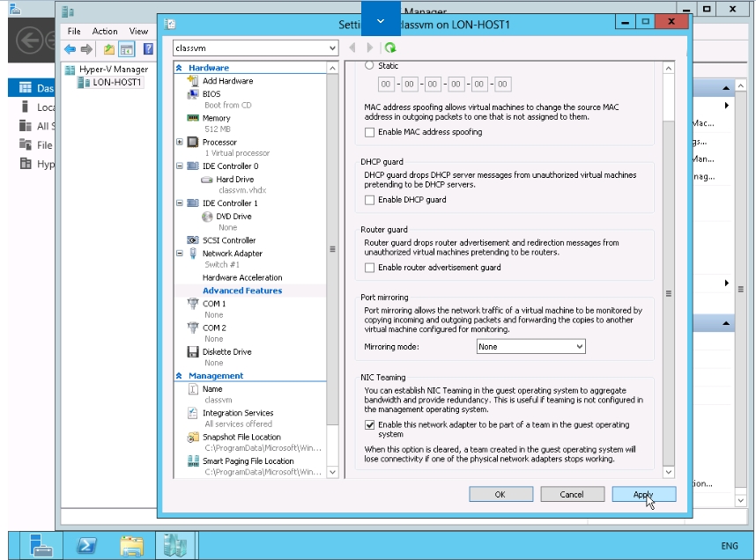Click the Apply button

644,495
